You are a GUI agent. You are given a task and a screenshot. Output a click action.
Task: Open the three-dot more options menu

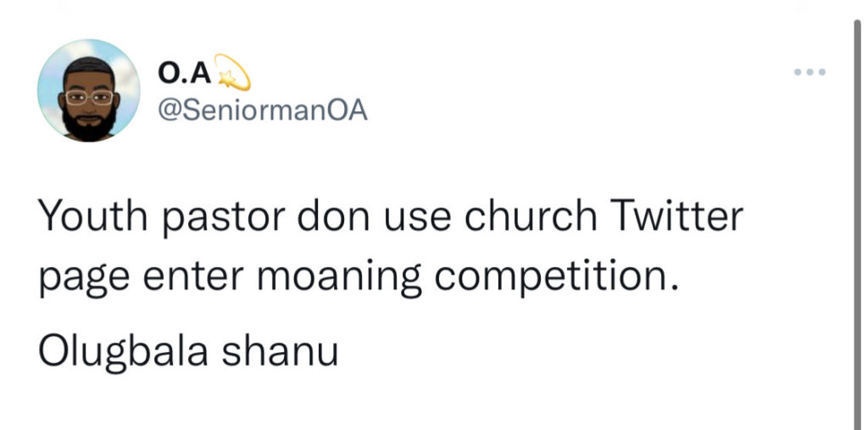point(810,72)
